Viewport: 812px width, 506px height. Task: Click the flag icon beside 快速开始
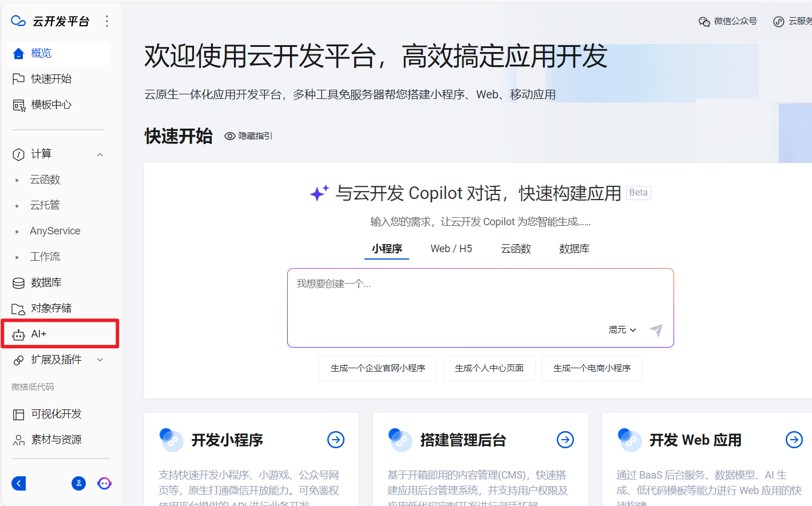(x=18, y=79)
